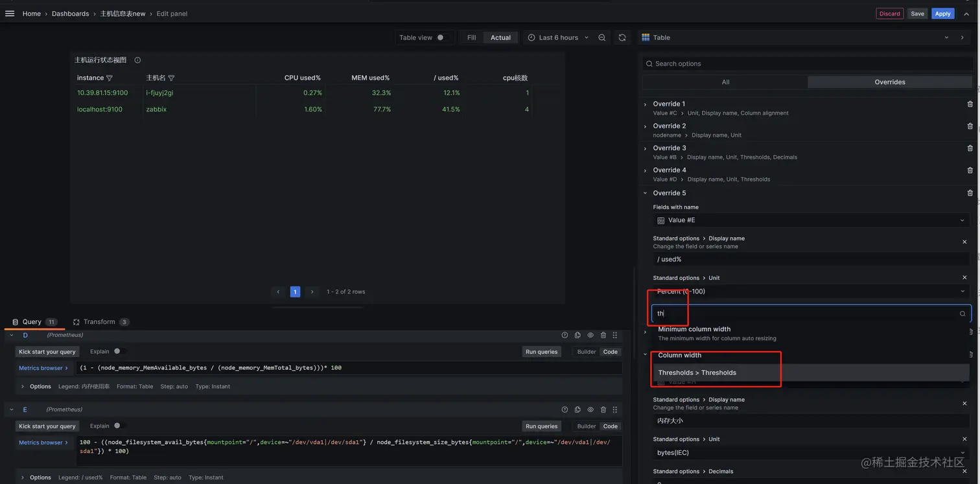The height and width of the screenshot is (484, 980).
Task: Delete Override 1 with its trash icon
Action: (x=970, y=104)
